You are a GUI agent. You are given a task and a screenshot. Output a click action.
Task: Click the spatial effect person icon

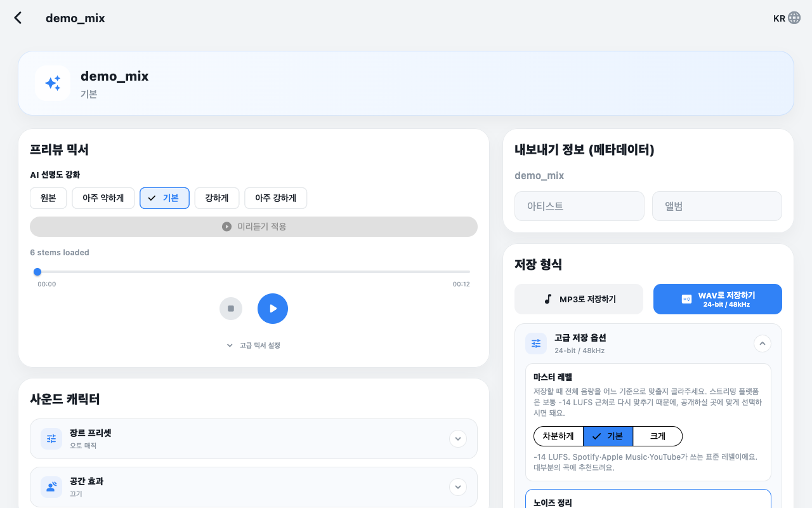[51, 487]
